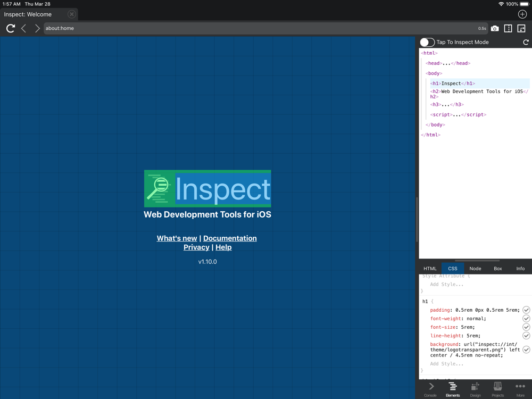Edit the background url value
Screen dimensions: 532x399
475,350
